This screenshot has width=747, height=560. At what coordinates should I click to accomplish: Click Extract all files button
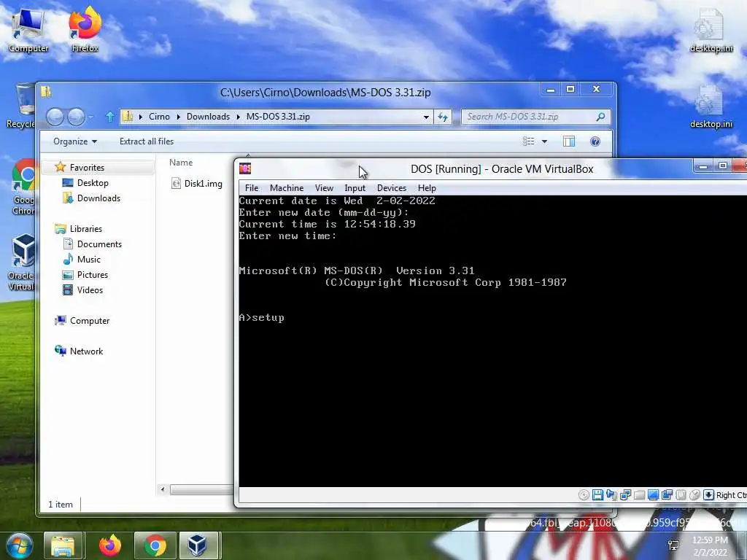(x=146, y=141)
